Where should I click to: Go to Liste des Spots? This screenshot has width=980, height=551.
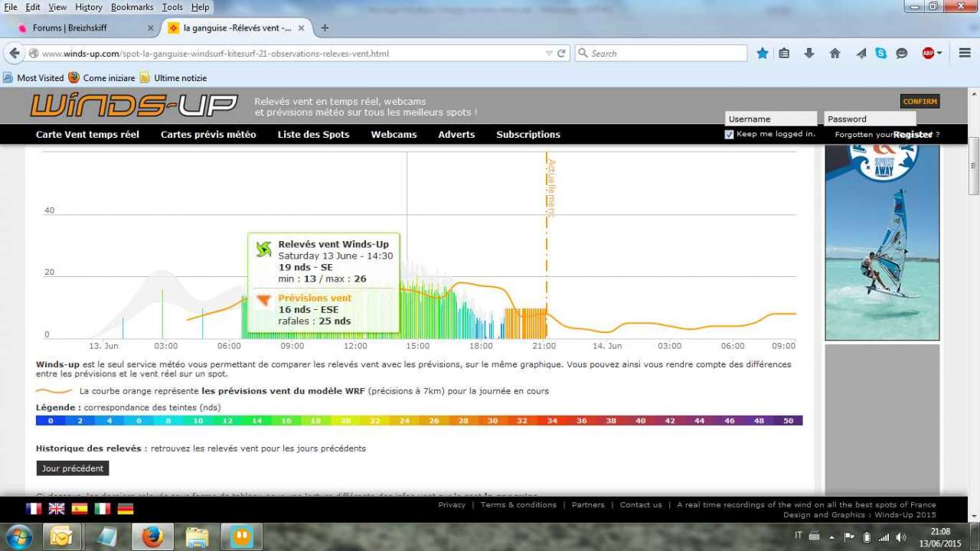[x=313, y=135]
